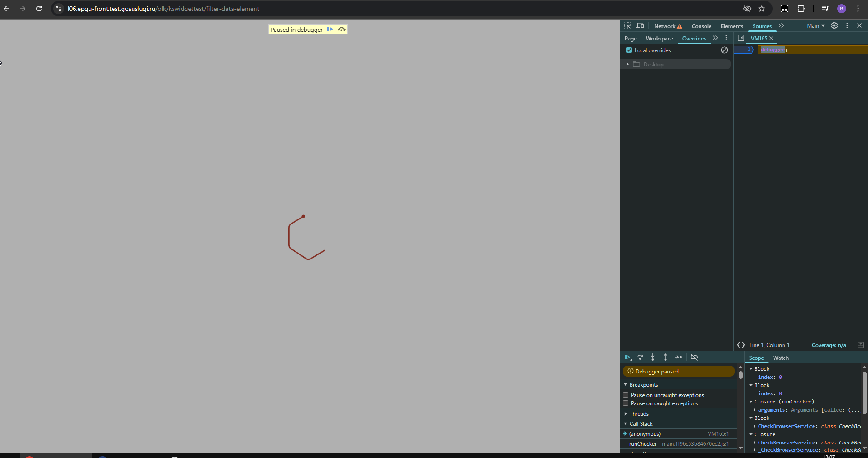The width and height of the screenshot is (868, 458).
Task: Select the (anonymous) call stack frame
Action: [680, 434]
